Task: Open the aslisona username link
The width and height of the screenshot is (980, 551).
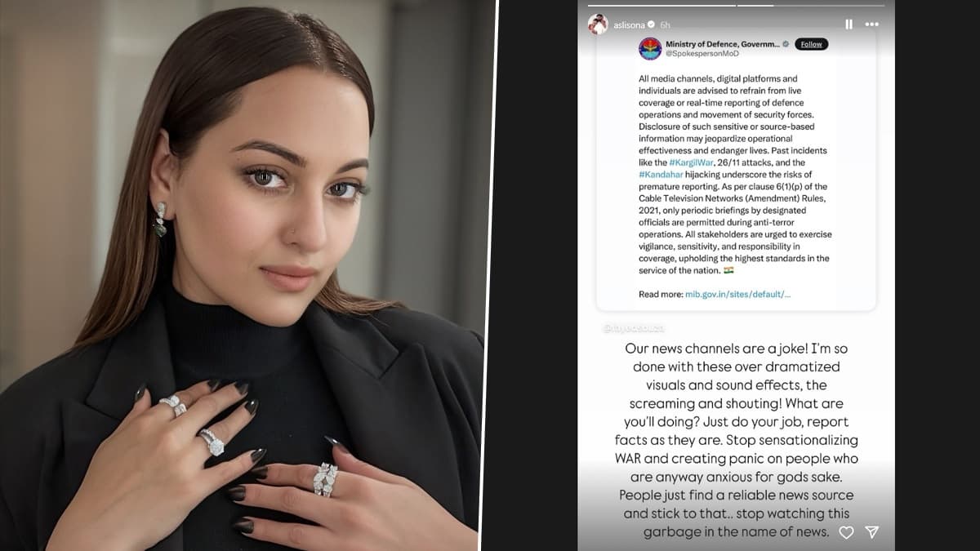Action: (x=630, y=25)
